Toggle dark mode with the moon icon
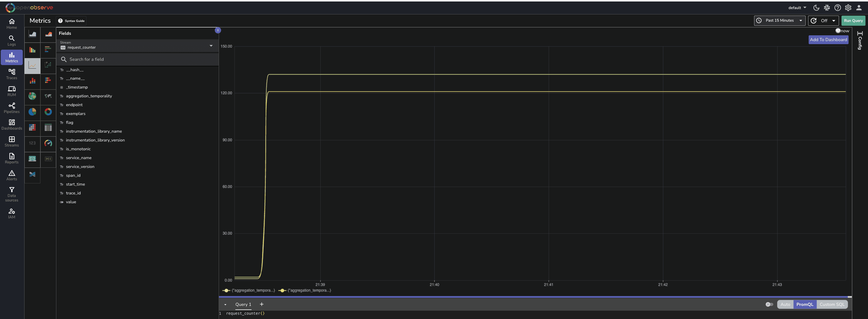 [x=816, y=7]
